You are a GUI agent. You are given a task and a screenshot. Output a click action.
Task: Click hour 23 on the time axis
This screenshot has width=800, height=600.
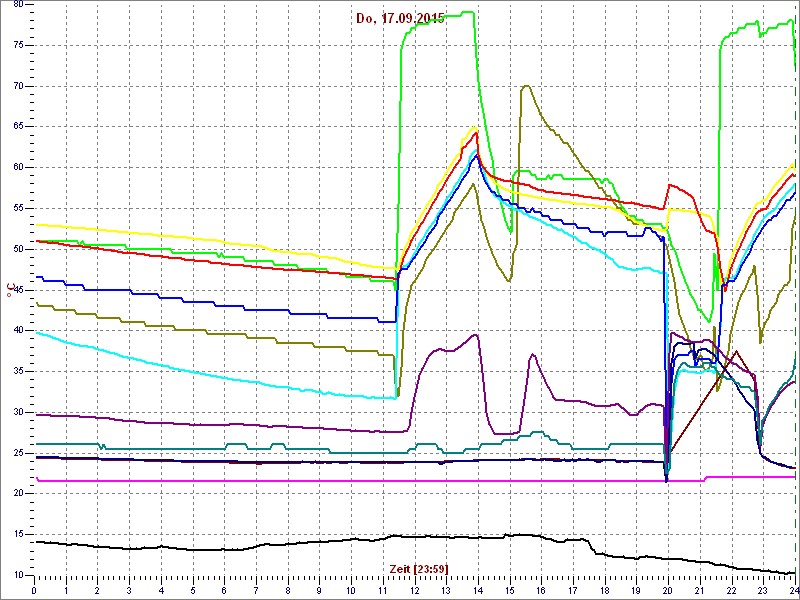coord(763,591)
